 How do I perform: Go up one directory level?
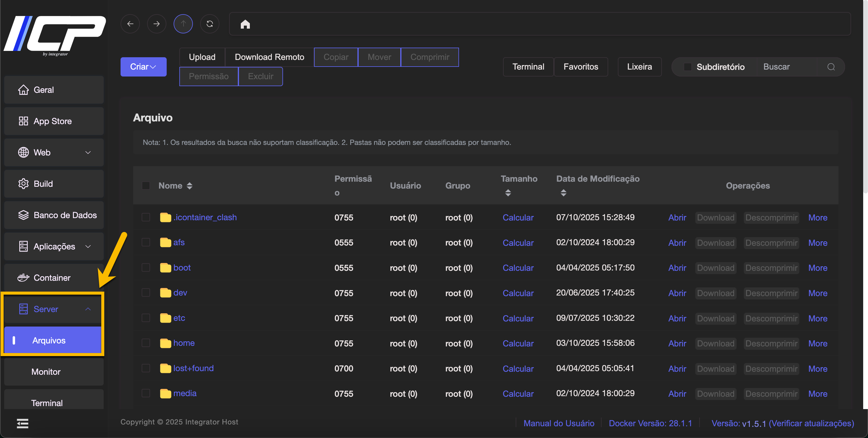click(x=183, y=23)
